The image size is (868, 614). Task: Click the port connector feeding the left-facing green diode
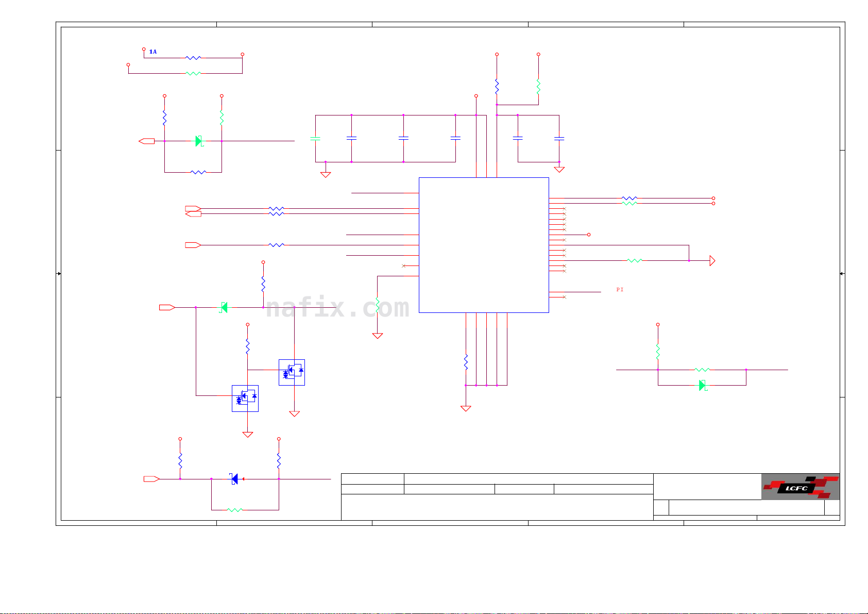(x=167, y=307)
